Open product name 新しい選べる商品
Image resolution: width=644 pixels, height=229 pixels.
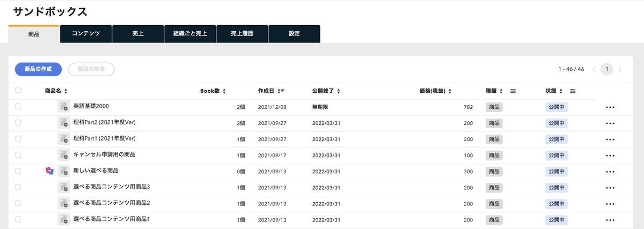coord(96,171)
